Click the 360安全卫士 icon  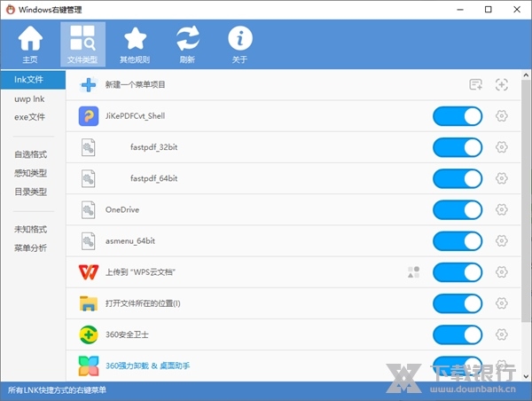(89, 334)
